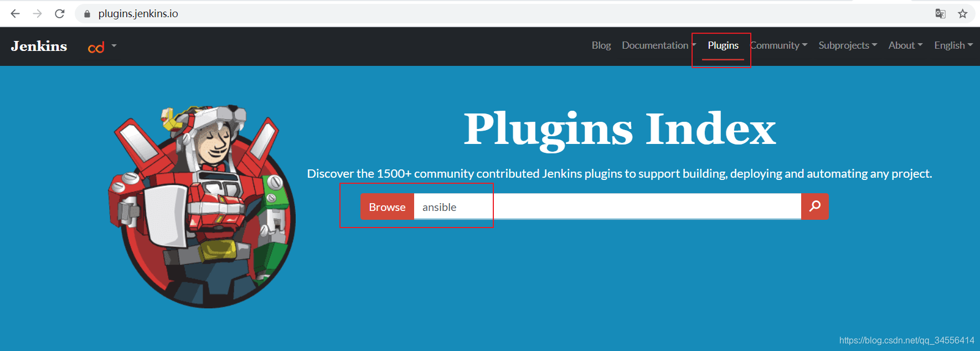The image size is (980, 351).
Task: Reload the page with the refresh icon
Action: click(x=60, y=13)
